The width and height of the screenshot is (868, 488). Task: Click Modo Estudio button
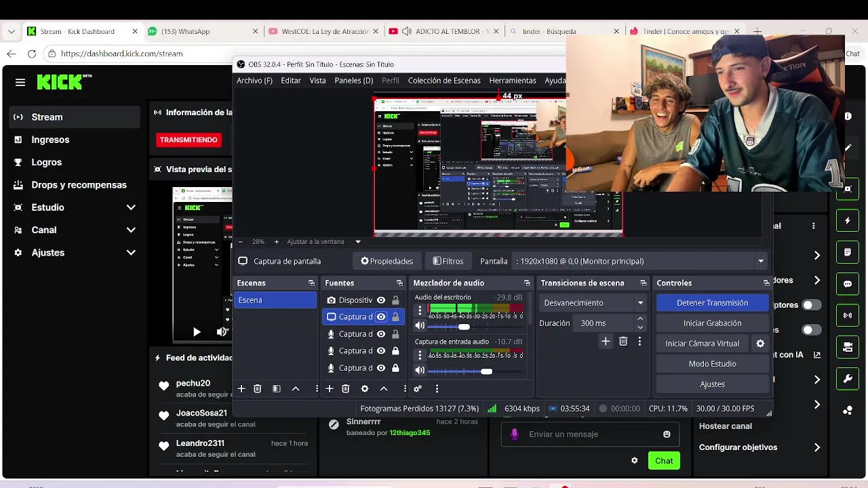point(712,364)
